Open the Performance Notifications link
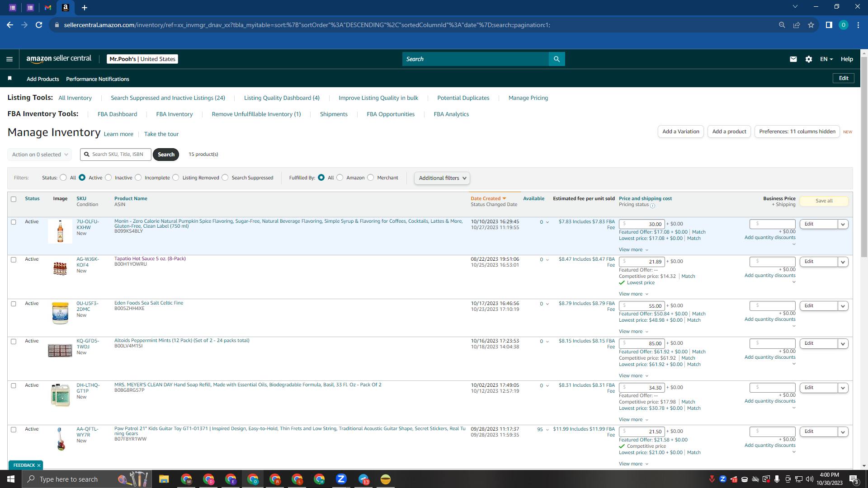Image resolution: width=868 pixels, height=488 pixels. tap(98, 79)
